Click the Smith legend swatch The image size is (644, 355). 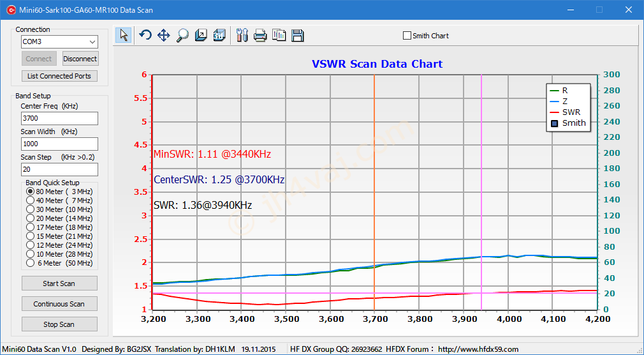click(555, 123)
